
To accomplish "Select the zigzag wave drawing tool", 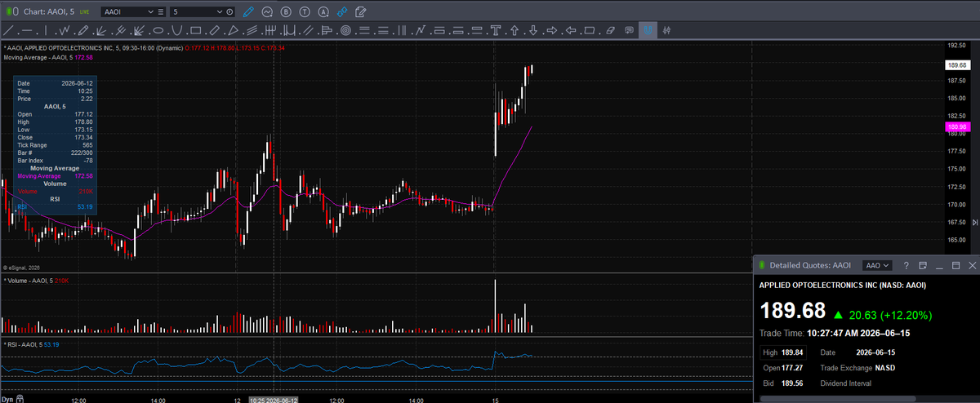I will tap(65, 31).
